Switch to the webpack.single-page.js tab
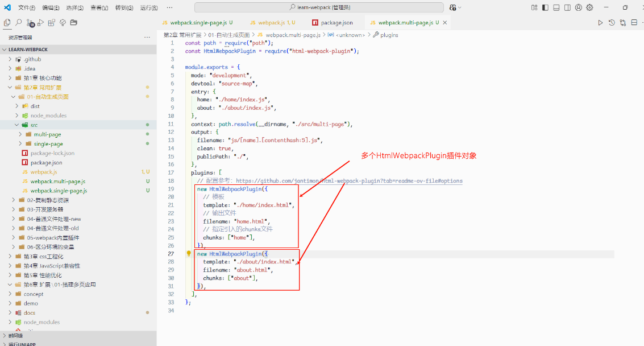 pyautogui.click(x=198, y=23)
